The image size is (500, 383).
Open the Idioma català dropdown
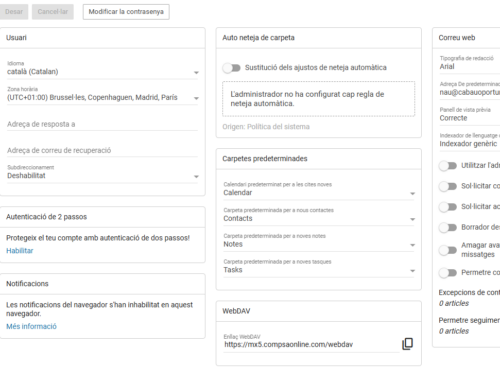[103, 69]
